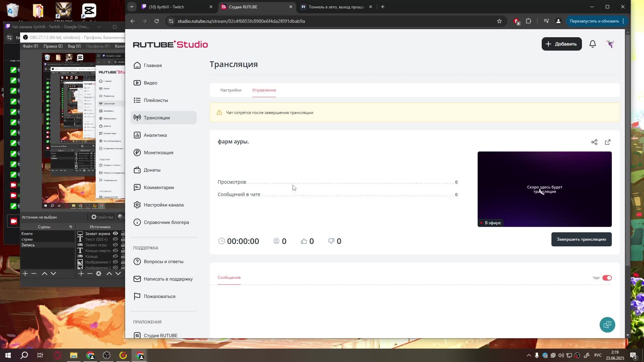The width and height of the screenshot is (644, 362).
Task: Switch to the Настройки tab
Action: pyautogui.click(x=231, y=90)
